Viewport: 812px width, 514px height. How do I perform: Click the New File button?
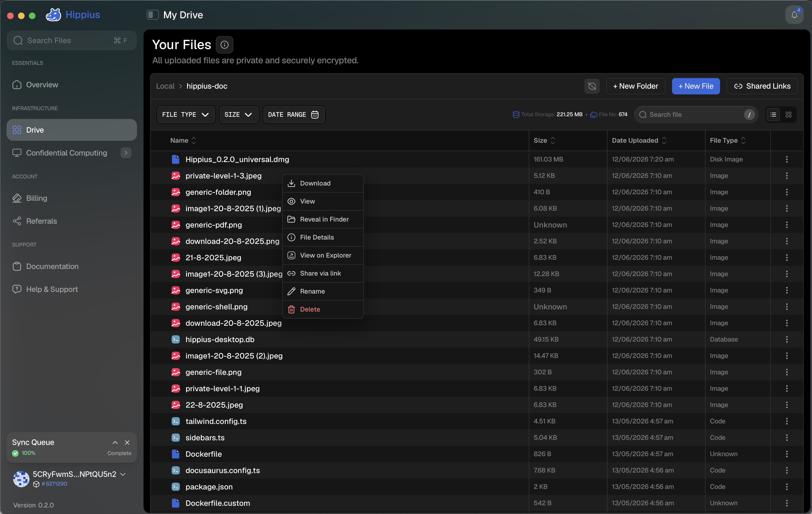pos(696,86)
